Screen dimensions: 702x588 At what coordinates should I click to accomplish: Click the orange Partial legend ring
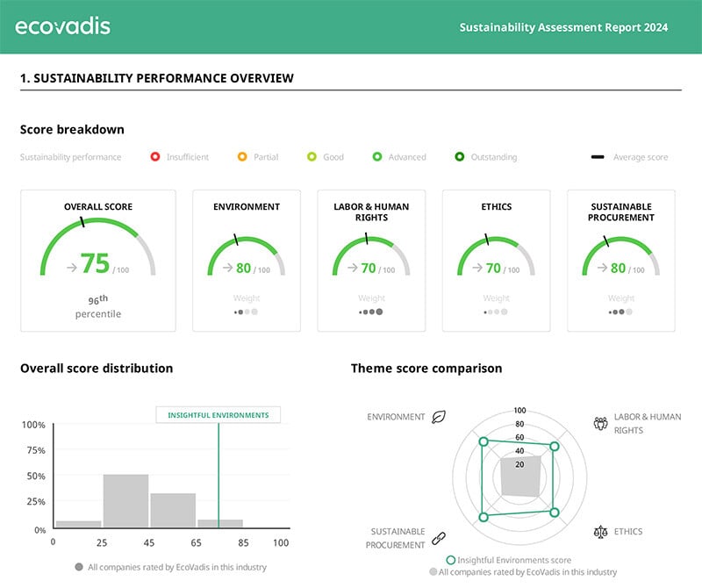click(x=242, y=157)
